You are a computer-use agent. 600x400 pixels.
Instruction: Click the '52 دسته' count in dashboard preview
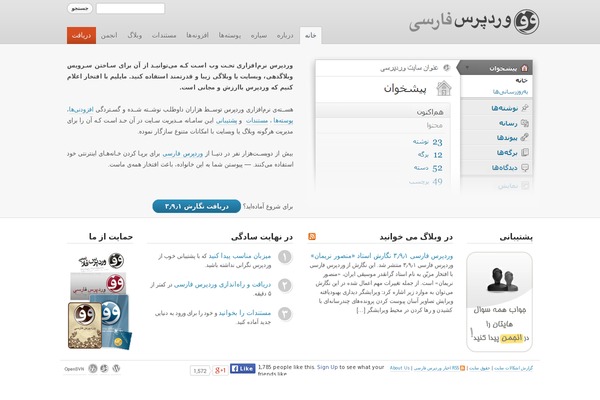428,168
